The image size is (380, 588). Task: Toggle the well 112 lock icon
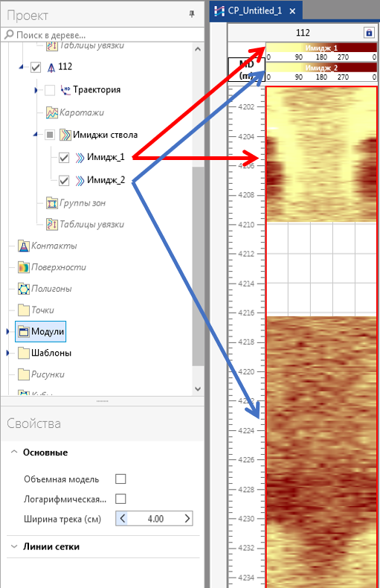pos(369,33)
